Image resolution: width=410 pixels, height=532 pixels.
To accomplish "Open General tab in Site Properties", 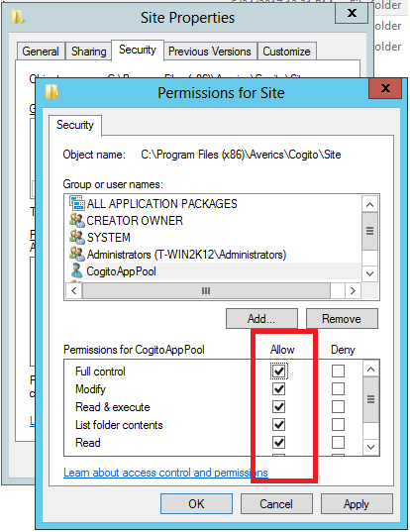I will [41, 52].
